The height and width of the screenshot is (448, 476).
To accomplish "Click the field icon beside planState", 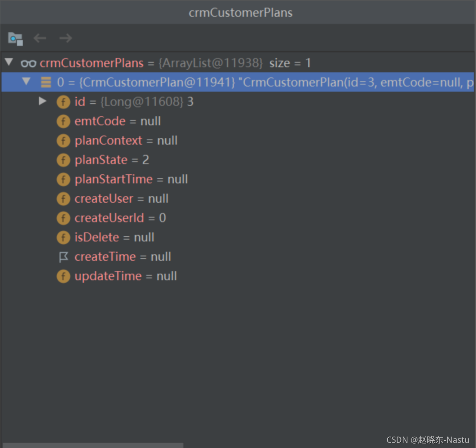I will coord(63,160).
